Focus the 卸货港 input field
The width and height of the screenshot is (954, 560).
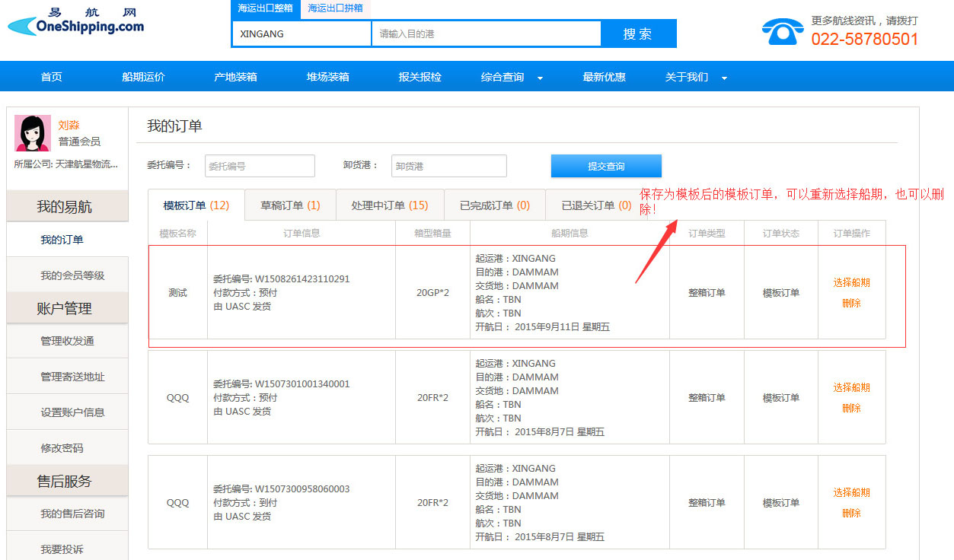click(x=448, y=166)
